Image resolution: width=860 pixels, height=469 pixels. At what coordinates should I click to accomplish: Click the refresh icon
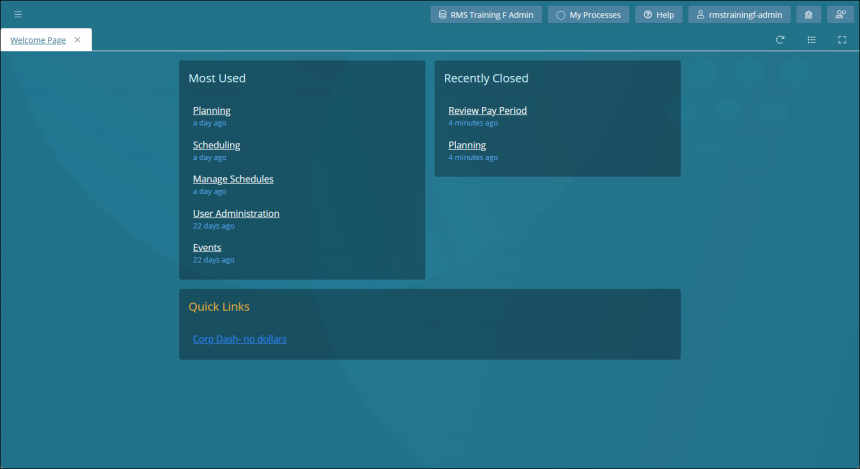[780, 40]
